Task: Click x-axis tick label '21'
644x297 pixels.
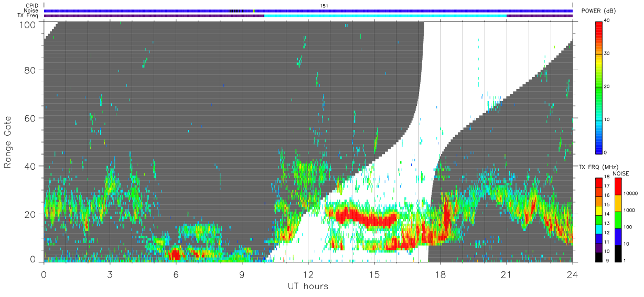Action: click(x=507, y=274)
